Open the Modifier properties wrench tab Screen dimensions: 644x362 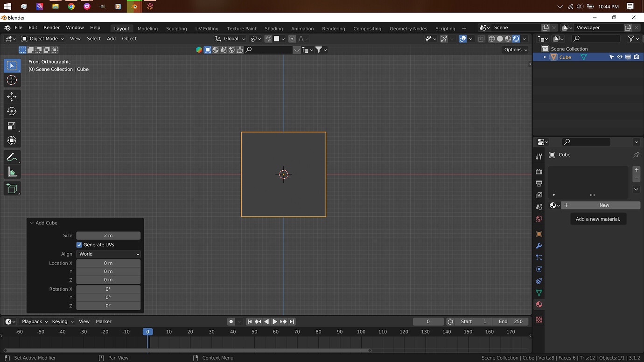[x=539, y=246]
